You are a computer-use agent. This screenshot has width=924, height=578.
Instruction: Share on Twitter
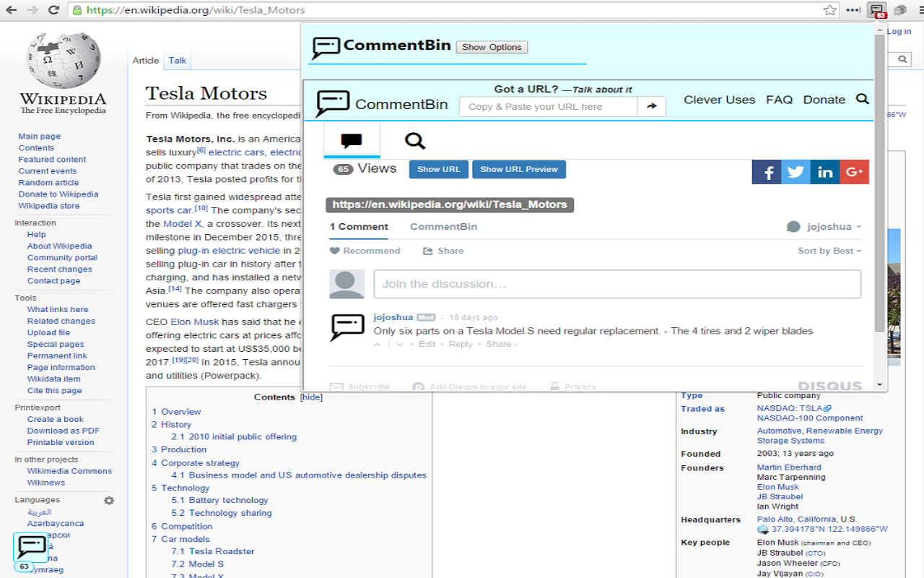(796, 172)
